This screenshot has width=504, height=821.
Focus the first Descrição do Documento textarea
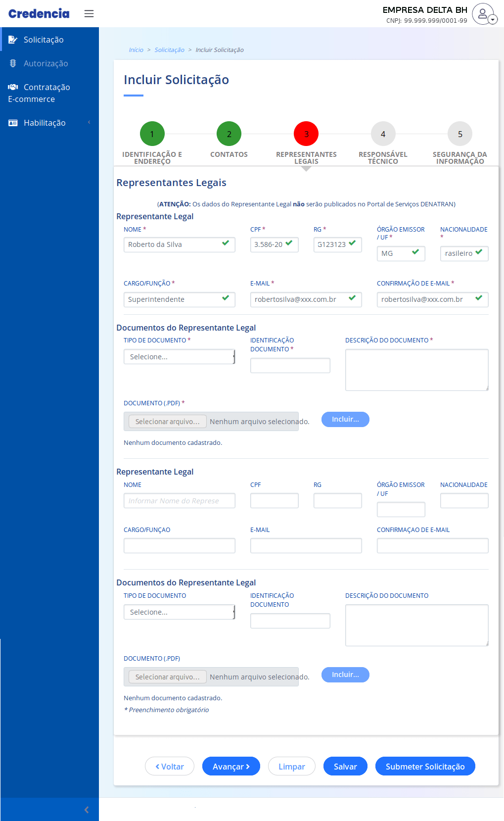[416, 370]
